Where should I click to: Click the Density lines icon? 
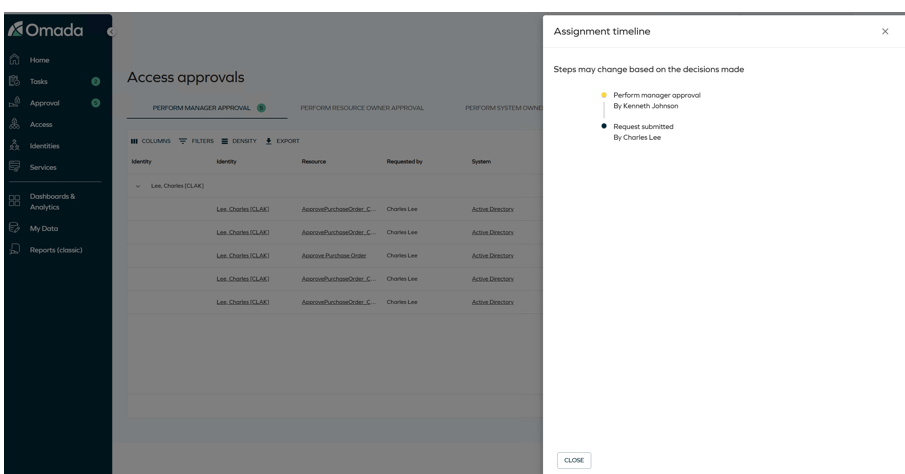[225, 141]
